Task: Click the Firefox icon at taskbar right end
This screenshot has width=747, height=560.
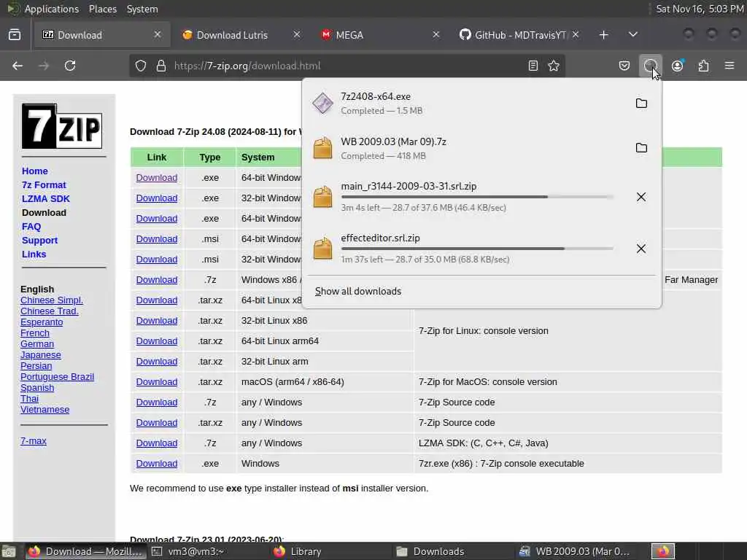Action: tap(662, 551)
